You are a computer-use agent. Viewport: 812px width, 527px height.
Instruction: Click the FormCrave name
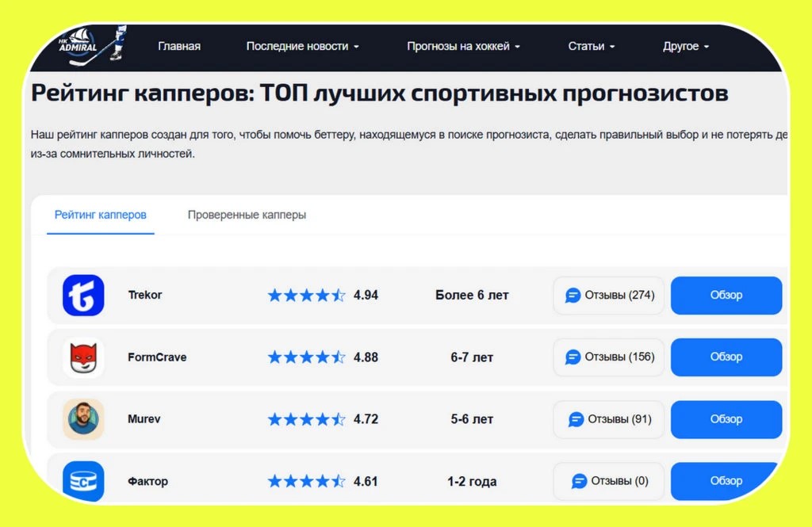click(157, 357)
